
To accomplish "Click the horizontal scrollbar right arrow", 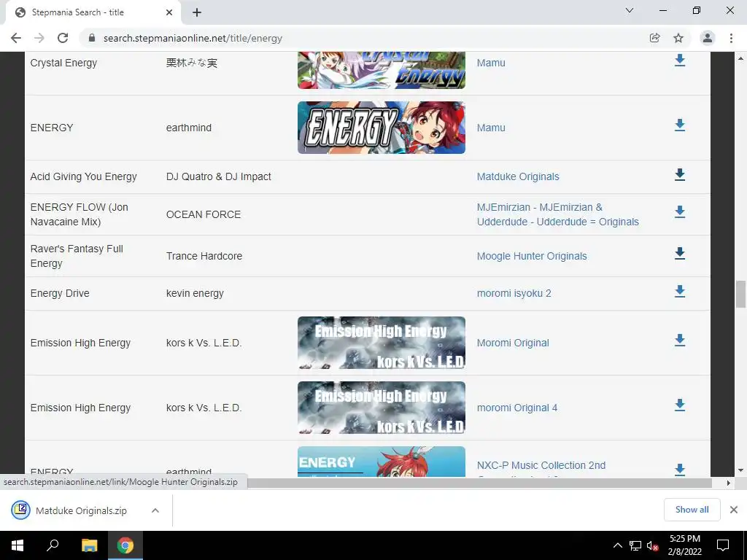I will pyautogui.click(x=729, y=483).
